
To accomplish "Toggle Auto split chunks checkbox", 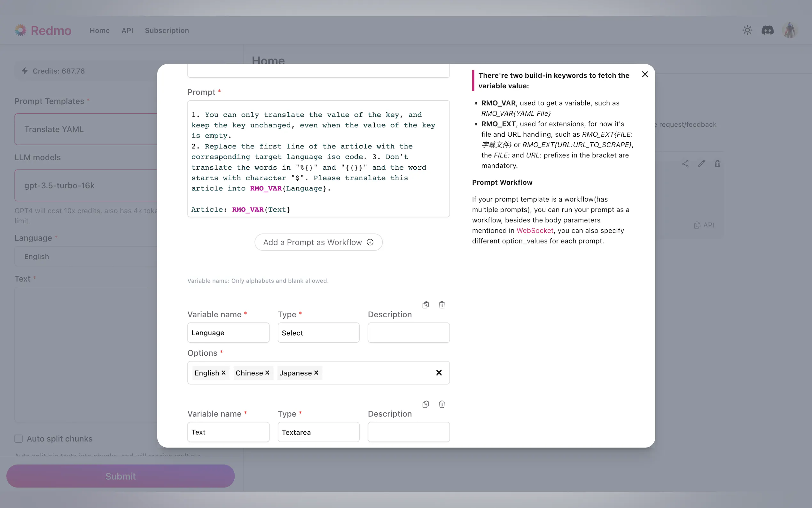I will point(19,439).
